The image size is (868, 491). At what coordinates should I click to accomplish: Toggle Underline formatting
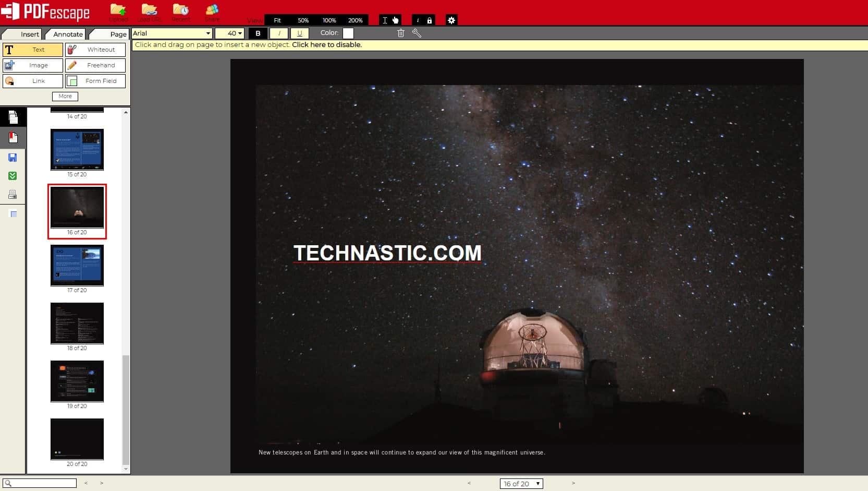click(x=299, y=33)
